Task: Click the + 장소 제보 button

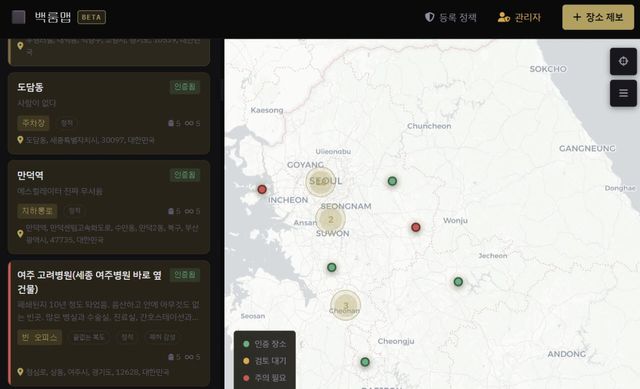Action: click(x=598, y=17)
